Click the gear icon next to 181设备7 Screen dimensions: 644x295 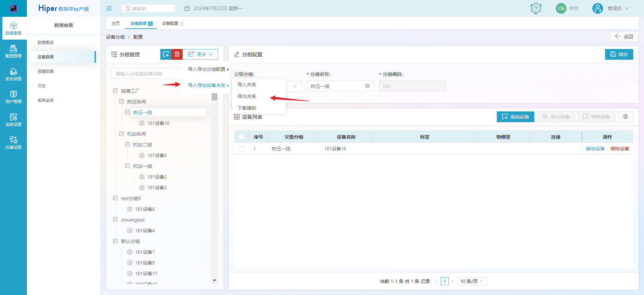pos(130,252)
